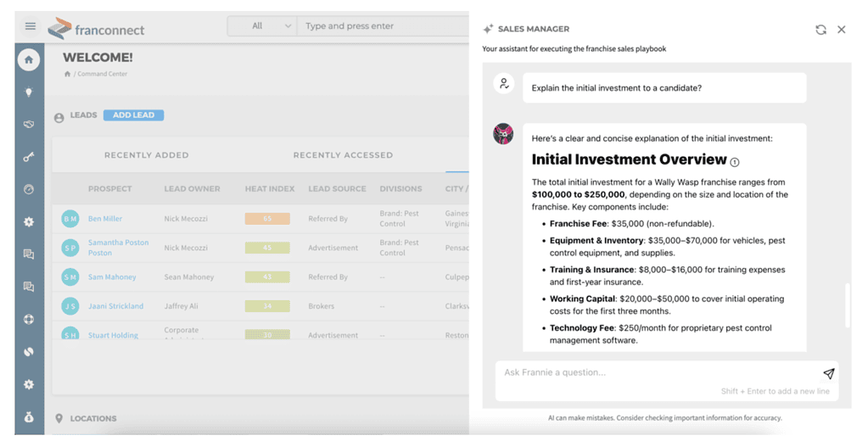Image resolution: width=868 pixels, height=441 pixels.
Task: Click the chat panel vertical scrollbar
Action: 847,305
